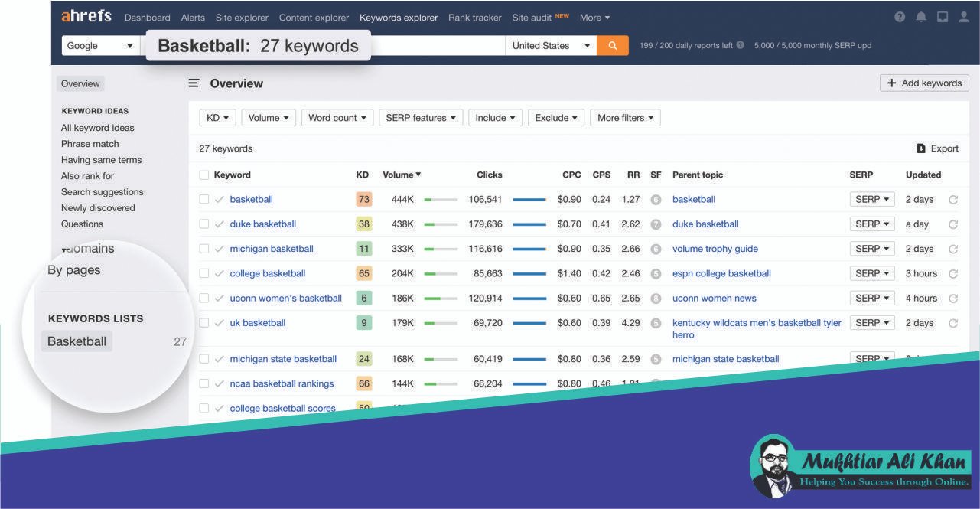The image size is (980, 509).
Task: Refresh the duke basketball row data
Action: (953, 224)
